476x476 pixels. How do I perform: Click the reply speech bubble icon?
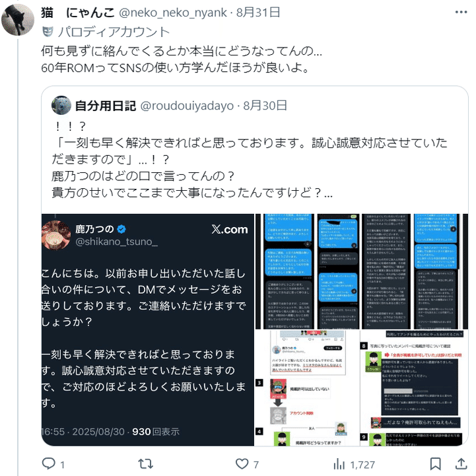click(x=49, y=464)
